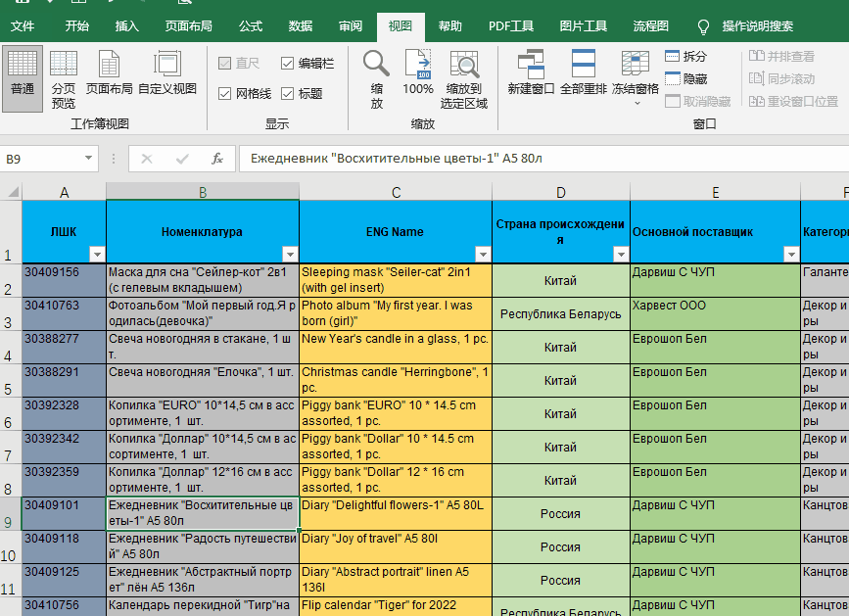Open filter dropdown for ENG Name column
The image size is (849, 616).
coord(482,254)
